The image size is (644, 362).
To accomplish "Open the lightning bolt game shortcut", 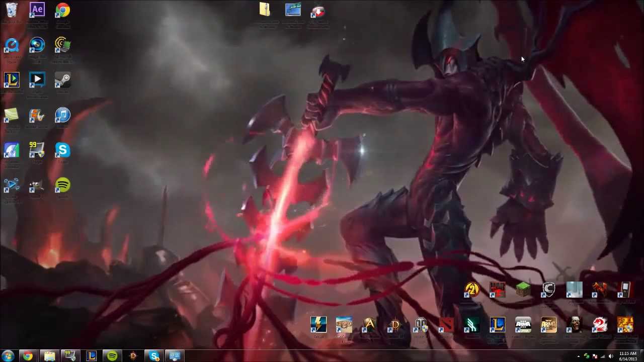I will pyautogui.click(x=318, y=325).
